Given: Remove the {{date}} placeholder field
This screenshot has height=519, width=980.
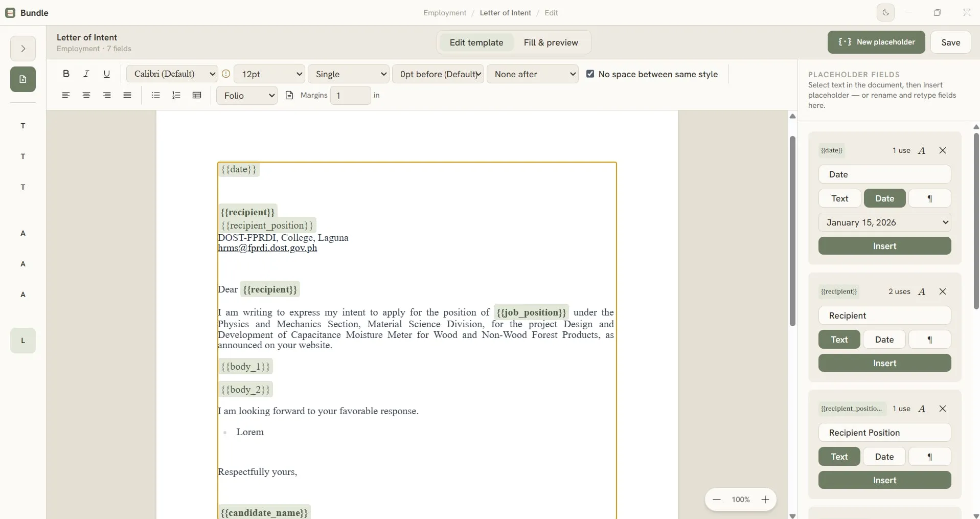Looking at the screenshot, I should click(943, 150).
